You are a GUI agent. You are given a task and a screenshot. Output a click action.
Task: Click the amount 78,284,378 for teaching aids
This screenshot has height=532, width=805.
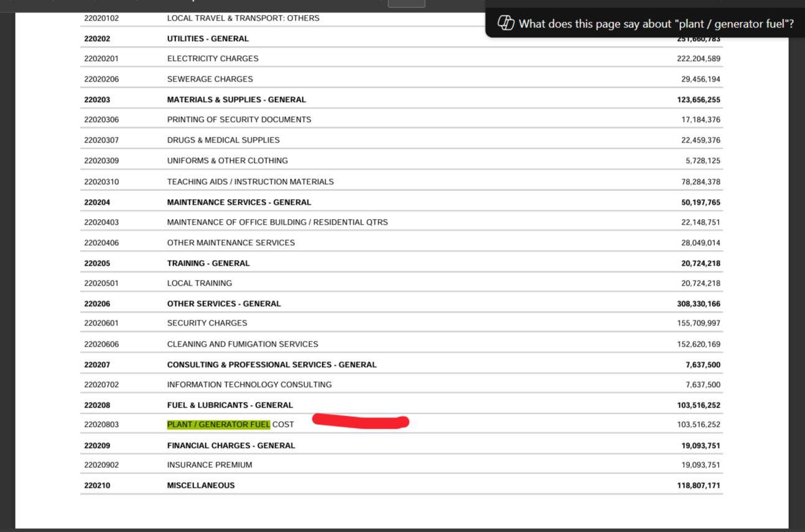tap(700, 182)
